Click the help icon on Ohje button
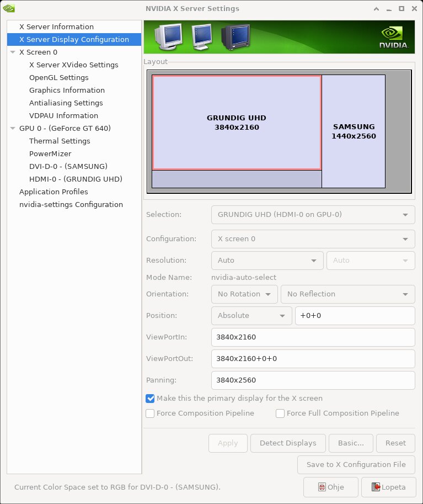Viewport: 423px width, 504px height. 322,487
